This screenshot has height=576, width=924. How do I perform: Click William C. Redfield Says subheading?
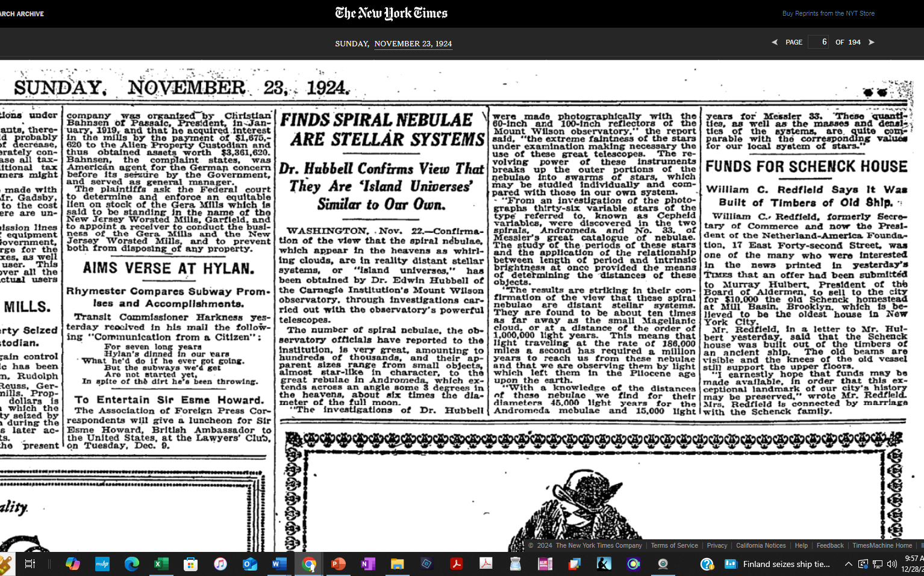point(807,196)
